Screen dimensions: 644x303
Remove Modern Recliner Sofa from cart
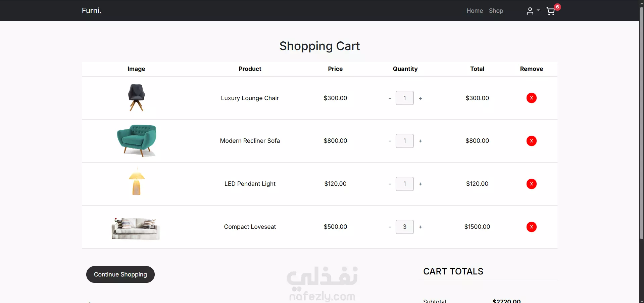[531, 141]
